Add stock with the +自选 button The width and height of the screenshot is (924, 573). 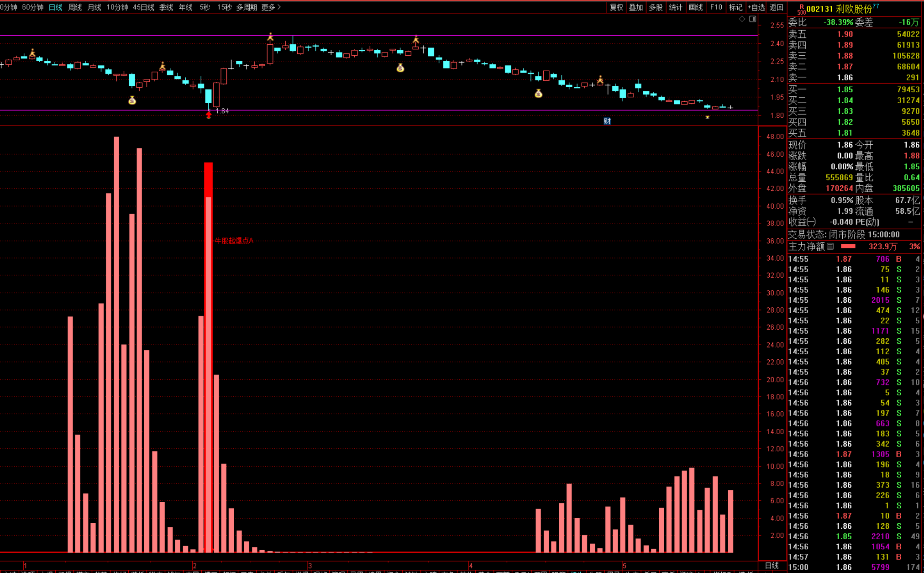(x=756, y=7)
